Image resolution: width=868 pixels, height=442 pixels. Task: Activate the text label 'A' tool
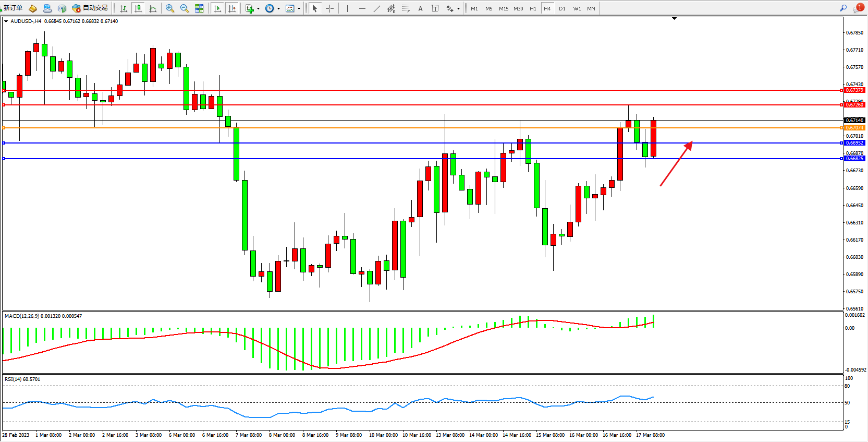pos(420,8)
